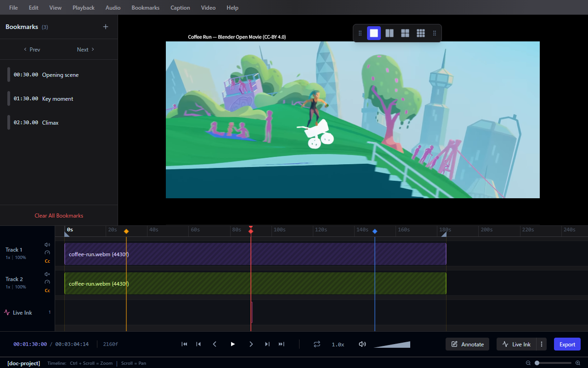
Task: Unmute Track 2 audio
Action: [x=47, y=274]
